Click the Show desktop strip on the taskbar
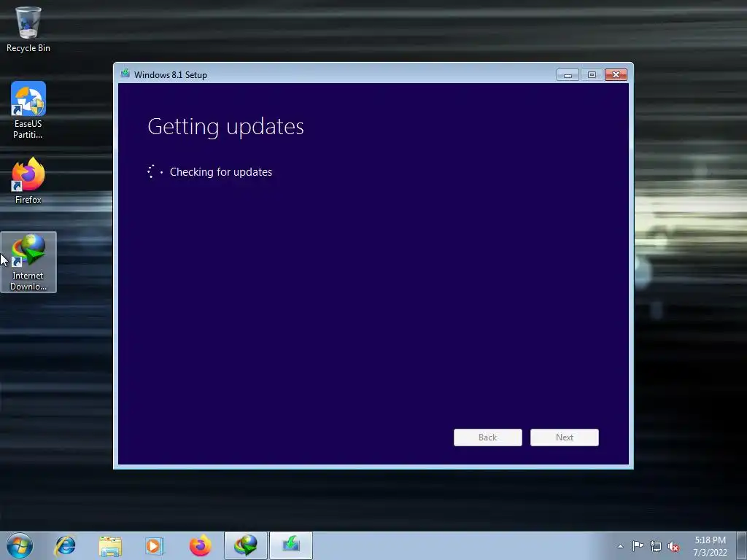This screenshot has height=560, width=747. [742, 545]
